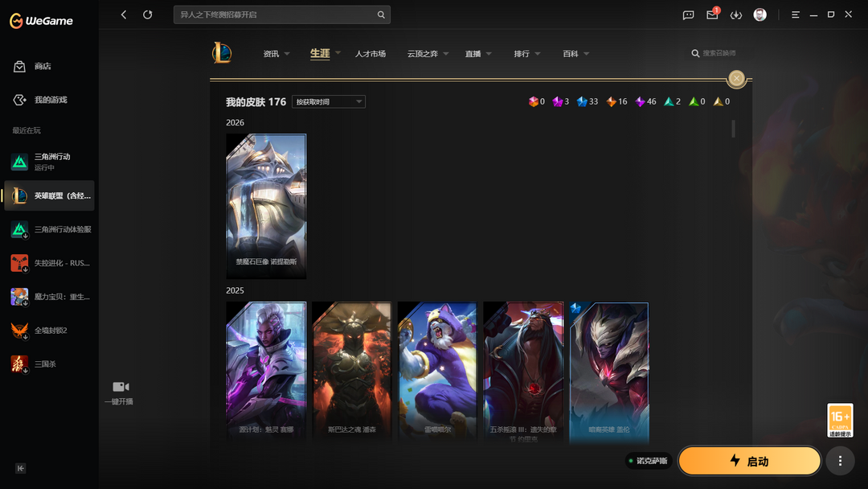Open the WeGame main menu icon
This screenshot has height=489, width=868.
796,15
